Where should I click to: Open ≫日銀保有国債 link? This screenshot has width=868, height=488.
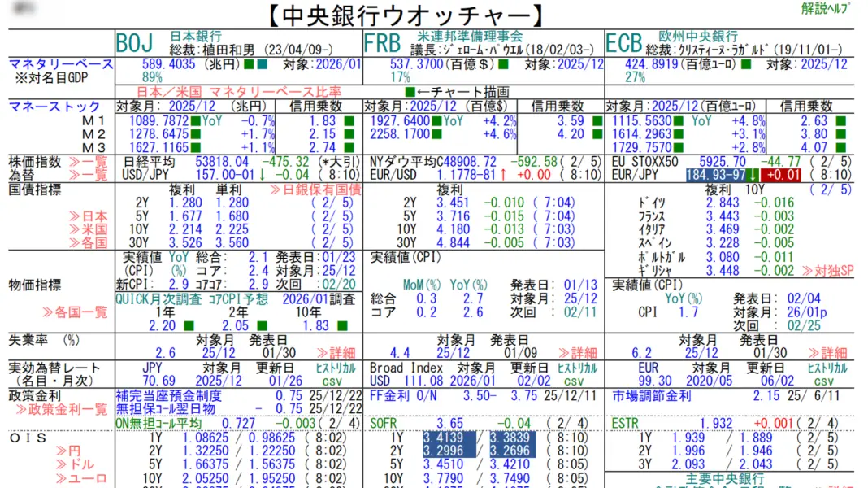click(x=315, y=190)
